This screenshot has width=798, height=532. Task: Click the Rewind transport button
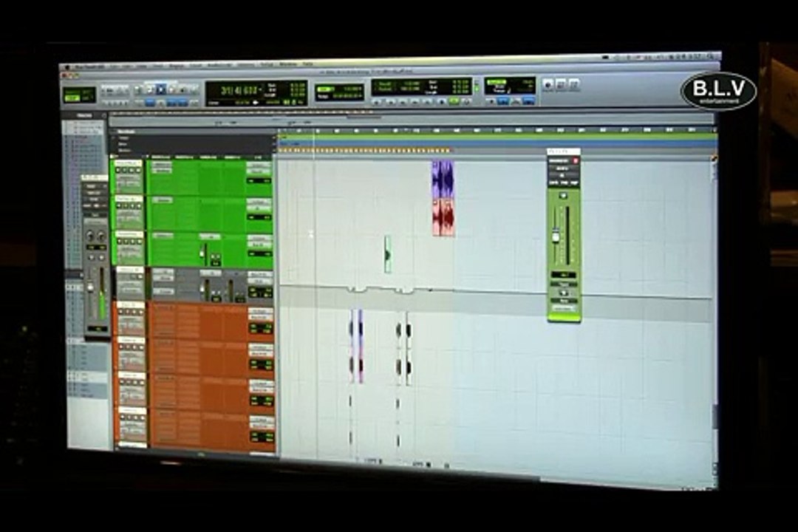tap(403, 102)
